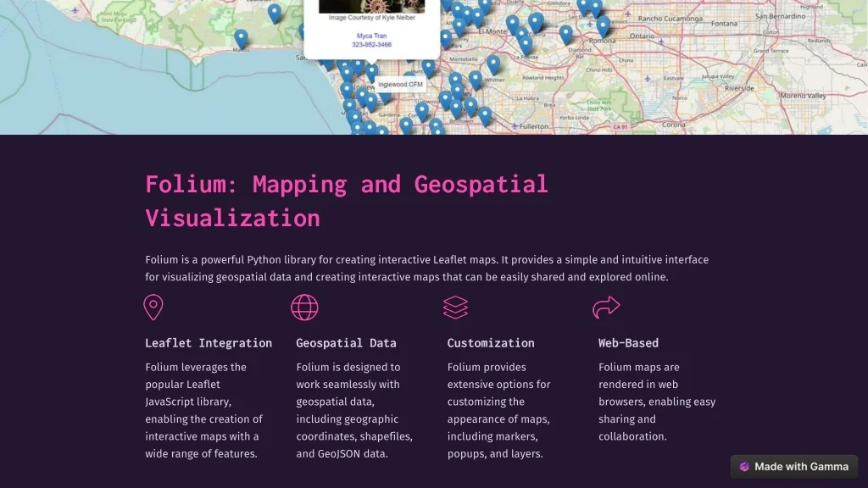Click the Myca Tran link in popup
The width and height of the screenshot is (868, 488).
tap(371, 36)
